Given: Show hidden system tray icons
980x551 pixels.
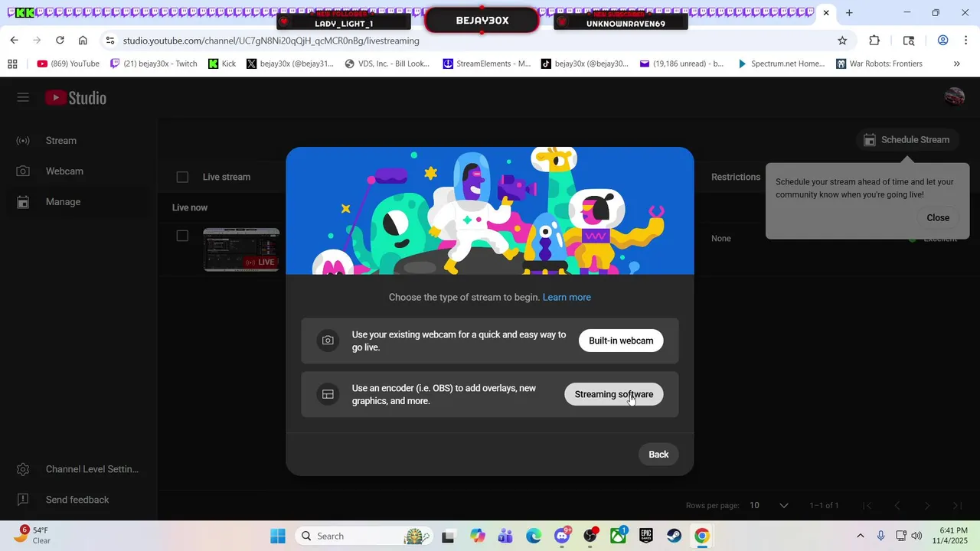Looking at the screenshot, I should (x=860, y=536).
